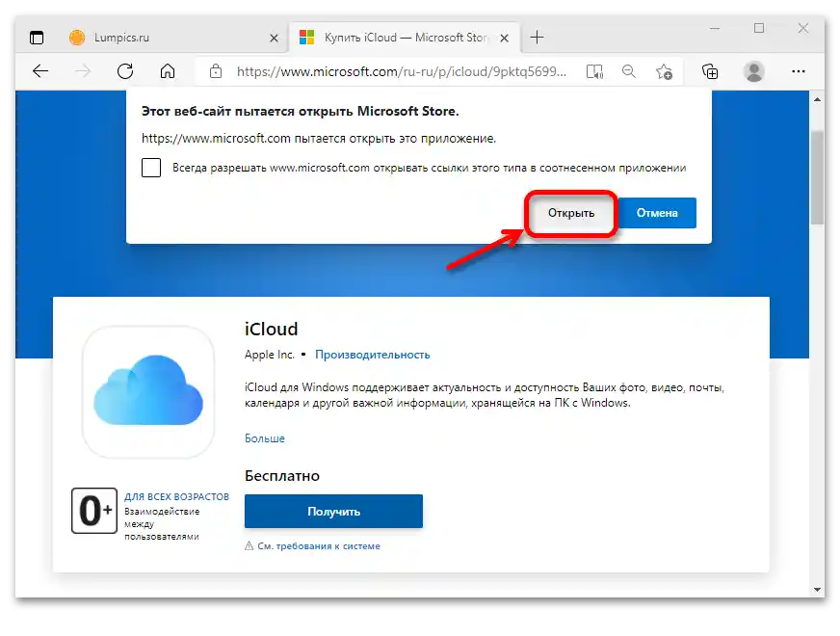This screenshot has width=840, height=636.
Task: Minimize the browser window
Action: 715,28
